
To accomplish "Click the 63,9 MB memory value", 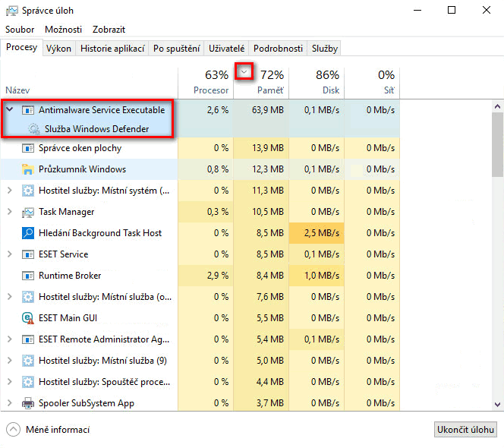I will point(268,110).
